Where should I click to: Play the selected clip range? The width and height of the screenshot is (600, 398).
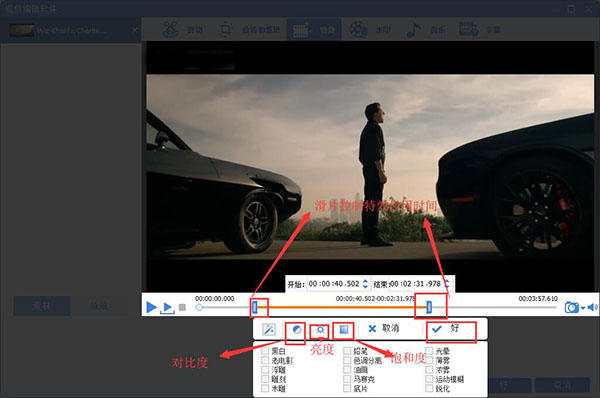(167, 308)
